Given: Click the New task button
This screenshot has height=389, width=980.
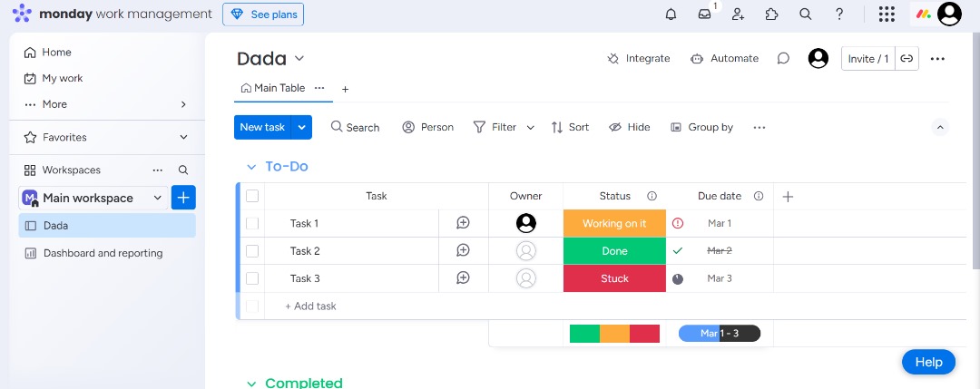Looking at the screenshot, I should point(262,127).
